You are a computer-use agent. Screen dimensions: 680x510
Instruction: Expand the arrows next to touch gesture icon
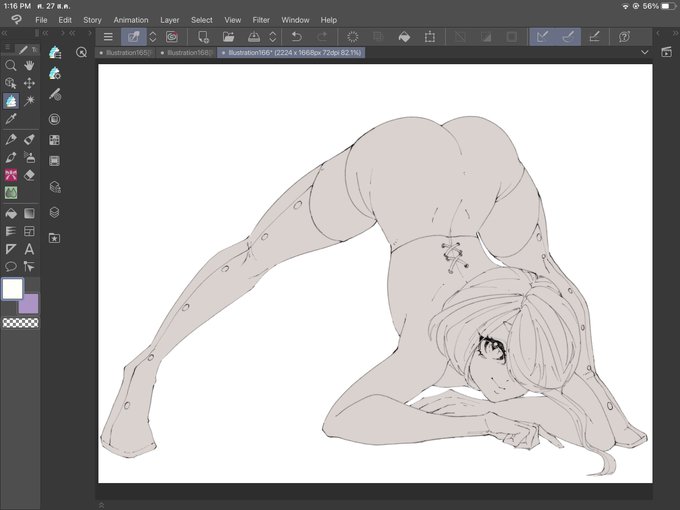point(153,37)
